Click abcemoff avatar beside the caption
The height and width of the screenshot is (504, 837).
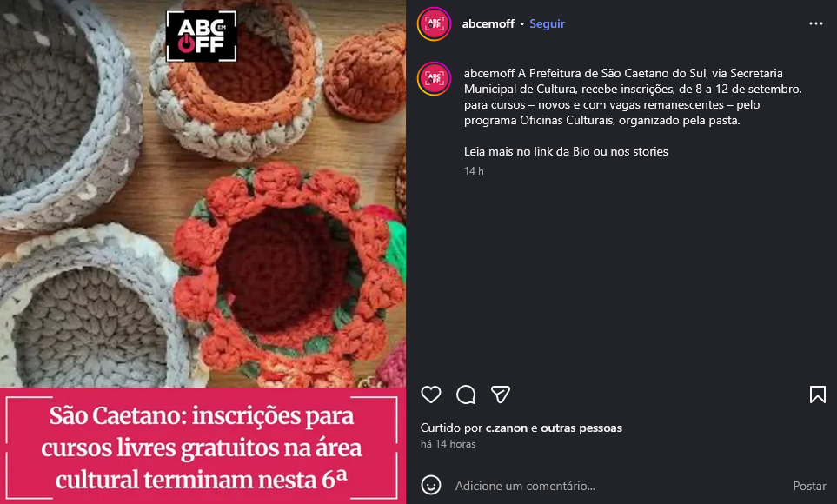click(x=434, y=79)
